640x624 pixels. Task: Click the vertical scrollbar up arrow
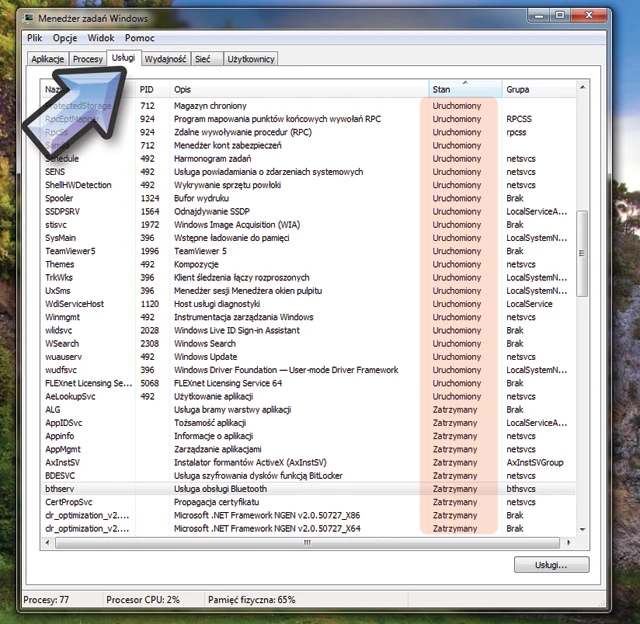(x=582, y=87)
